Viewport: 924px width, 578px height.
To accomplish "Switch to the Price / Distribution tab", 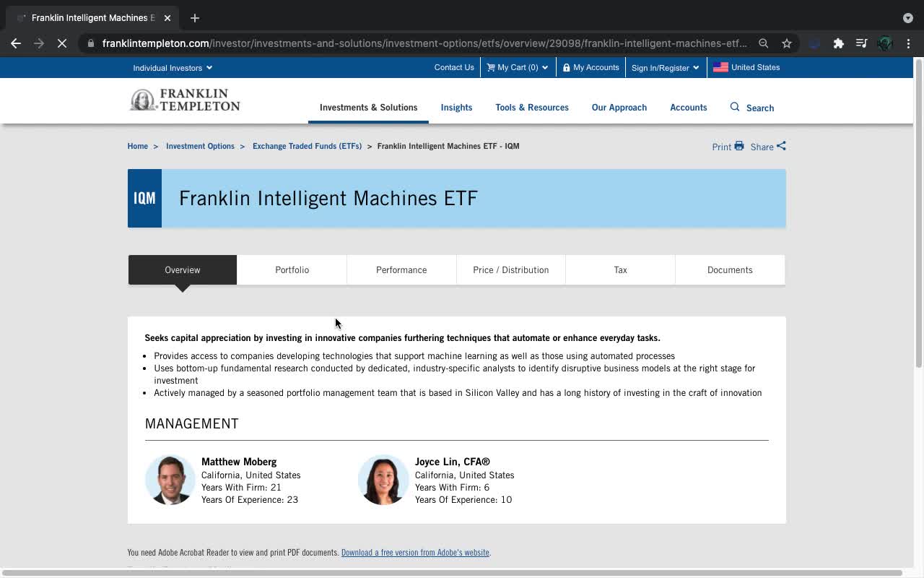I will point(511,270).
